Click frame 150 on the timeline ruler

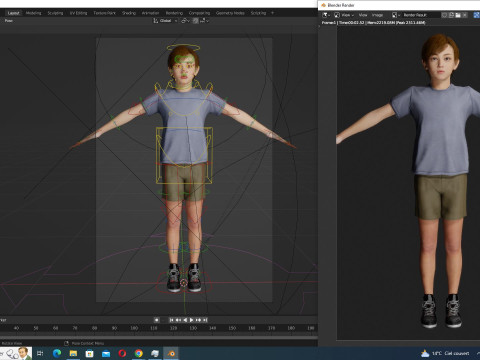[232, 328]
